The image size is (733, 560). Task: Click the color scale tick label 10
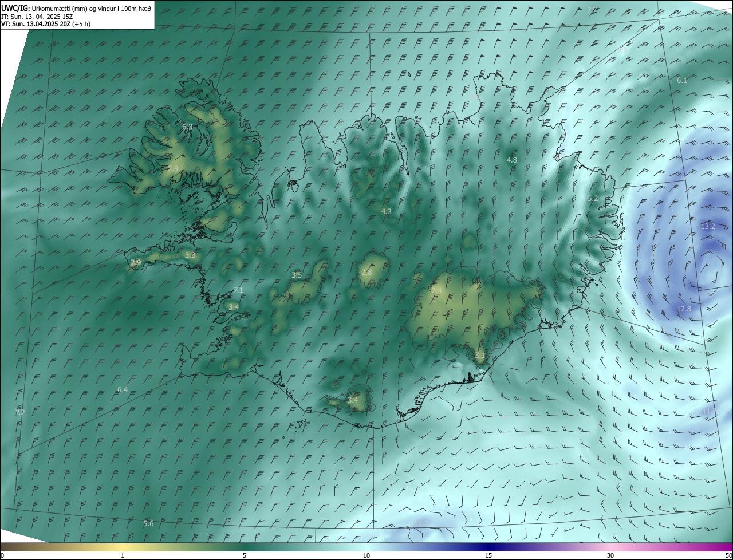[366, 555]
